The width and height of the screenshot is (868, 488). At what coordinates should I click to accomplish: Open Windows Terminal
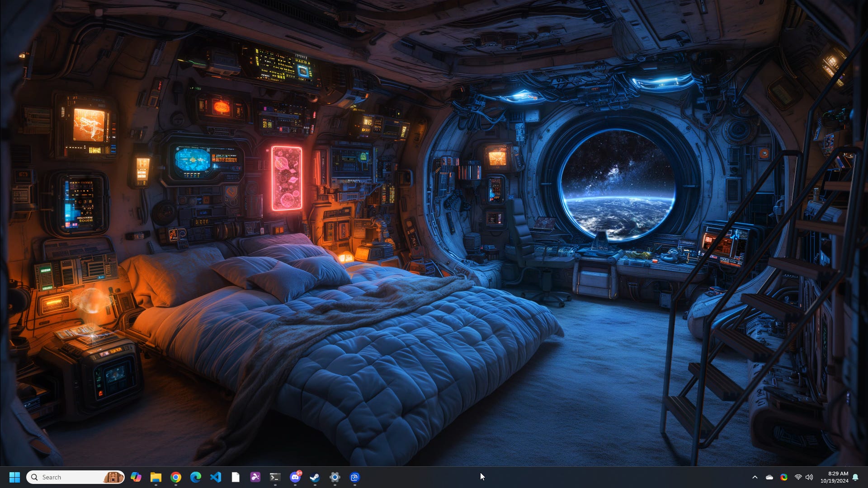[275, 477]
